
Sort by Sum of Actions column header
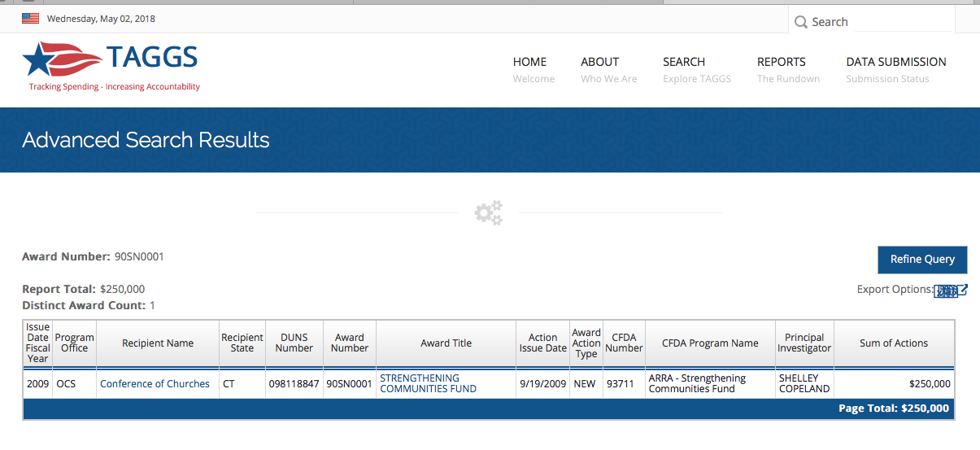click(893, 343)
